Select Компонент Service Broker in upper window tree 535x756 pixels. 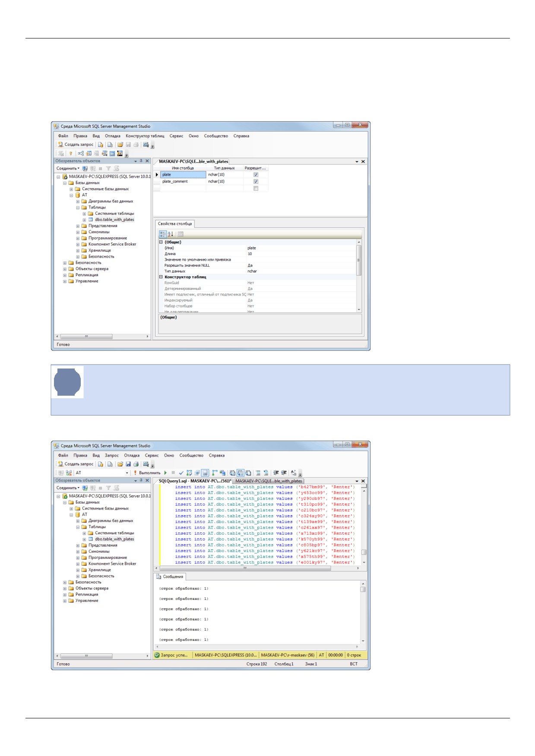(112, 244)
